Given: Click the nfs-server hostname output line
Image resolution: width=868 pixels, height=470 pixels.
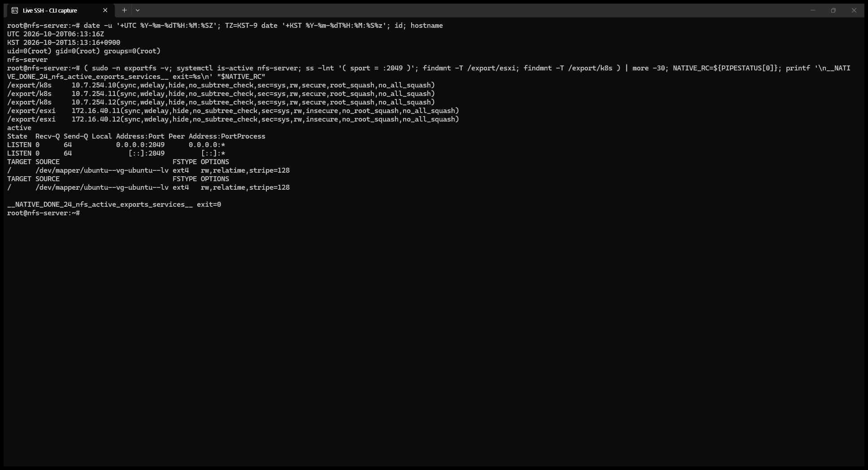Looking at the screenshot, I should (27, 60).
